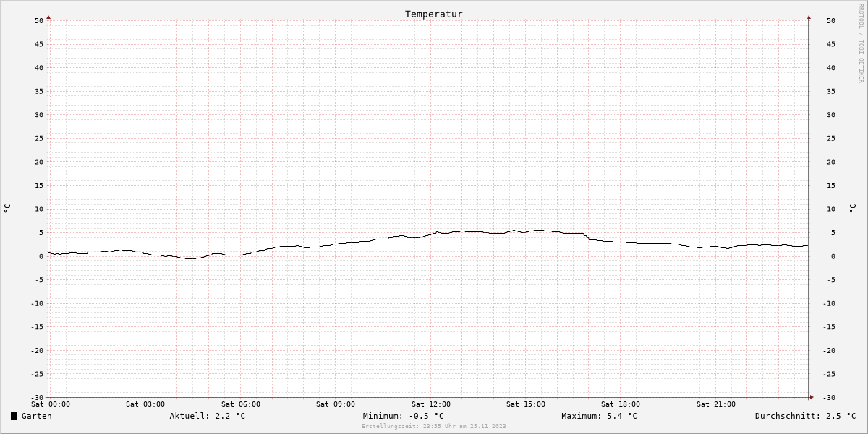Click the 50 label on the left axis
The height and width of the screenshot is (434, 868).
[39, 20]
